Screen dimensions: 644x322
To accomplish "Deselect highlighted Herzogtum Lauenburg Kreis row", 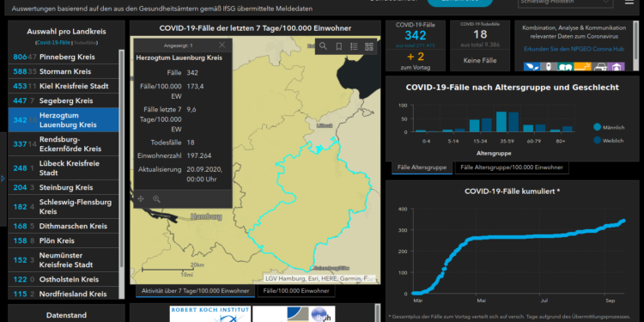I will [x=64, y=120].
